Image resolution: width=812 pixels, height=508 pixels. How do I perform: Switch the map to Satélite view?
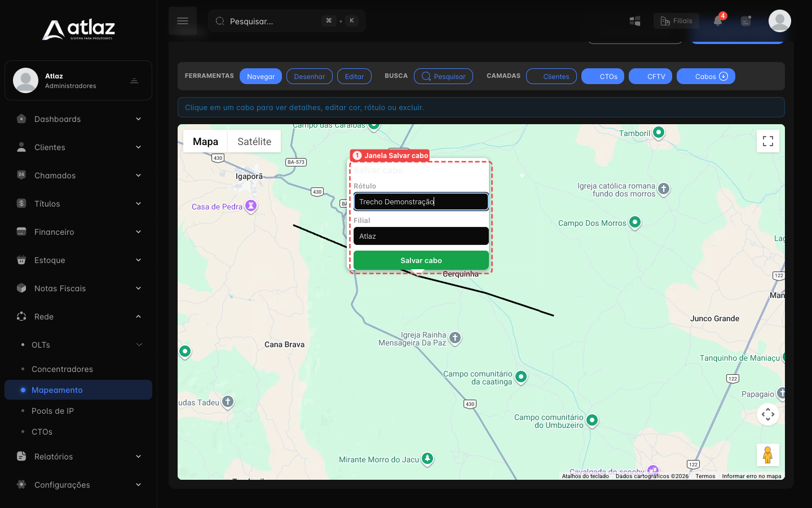[254, 142]
